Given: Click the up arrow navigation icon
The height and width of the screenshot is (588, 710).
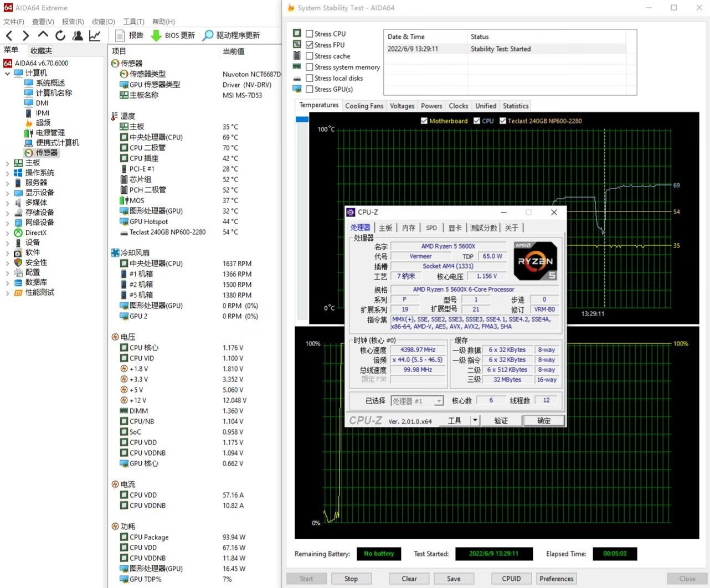Looking at the screenshot, I should pyautogui.click(x=43, y=35).
